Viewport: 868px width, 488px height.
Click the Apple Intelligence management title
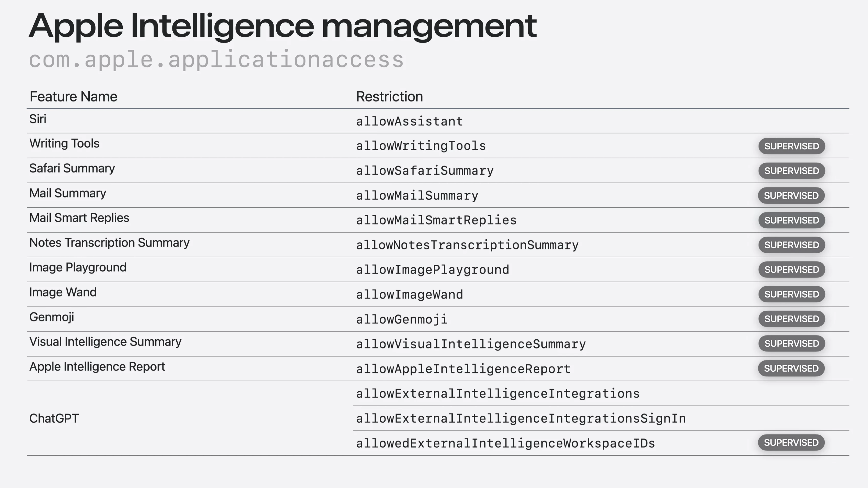tap(283, 26)
